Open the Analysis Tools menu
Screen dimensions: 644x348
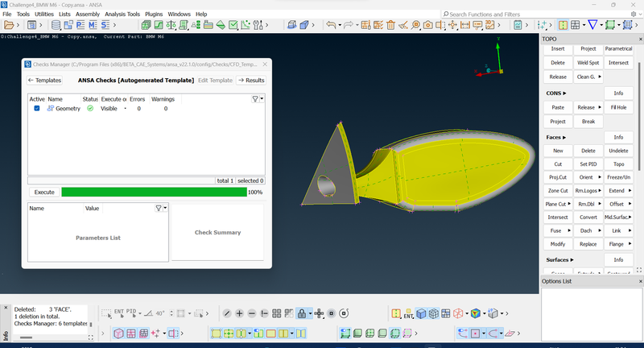(x=122, y=14)
